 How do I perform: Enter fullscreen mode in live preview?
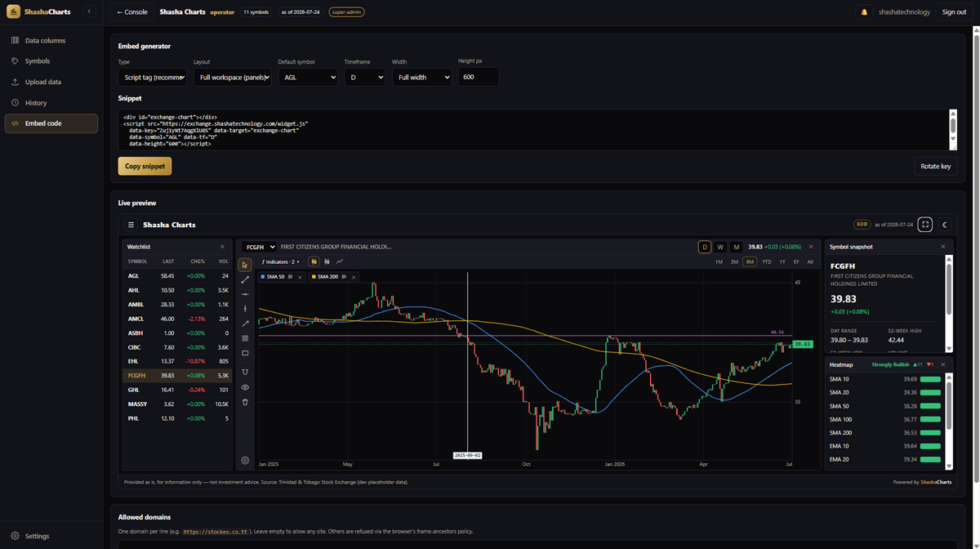coord(925,224)
